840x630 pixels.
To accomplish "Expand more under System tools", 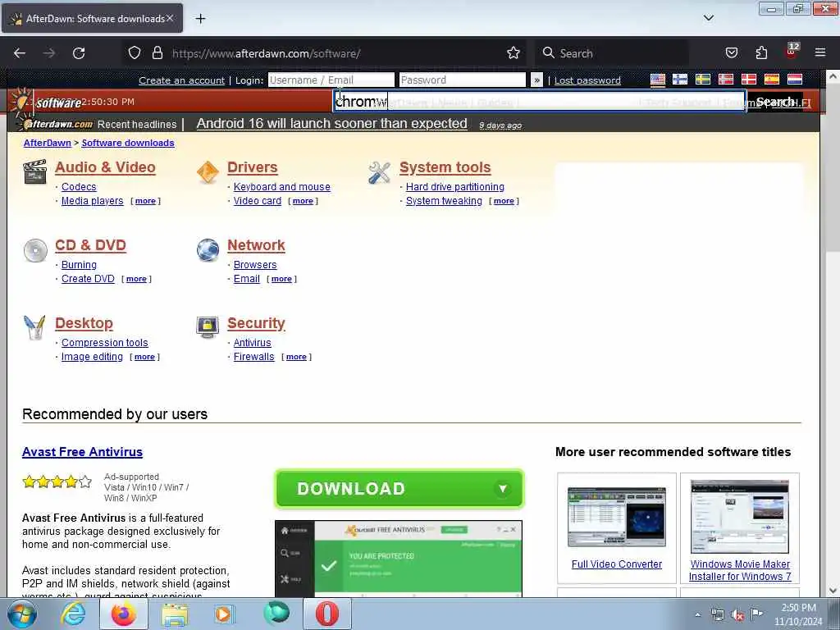I will click(504, 201).
